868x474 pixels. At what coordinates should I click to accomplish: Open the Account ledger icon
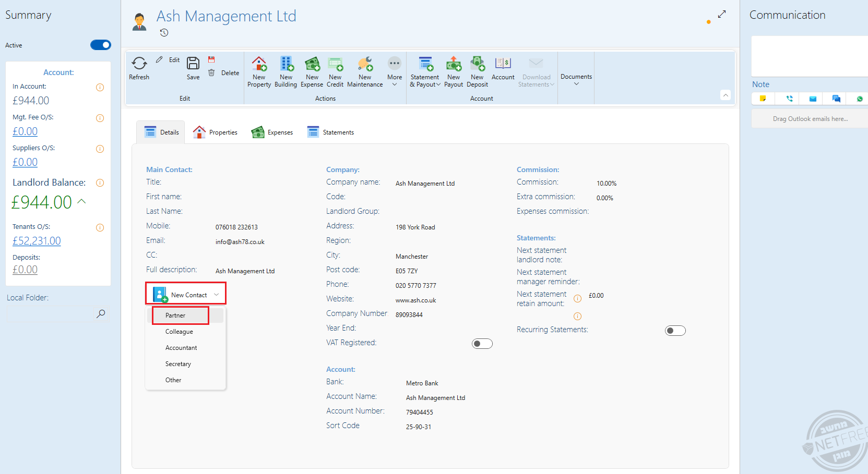(x=503, y=63)
